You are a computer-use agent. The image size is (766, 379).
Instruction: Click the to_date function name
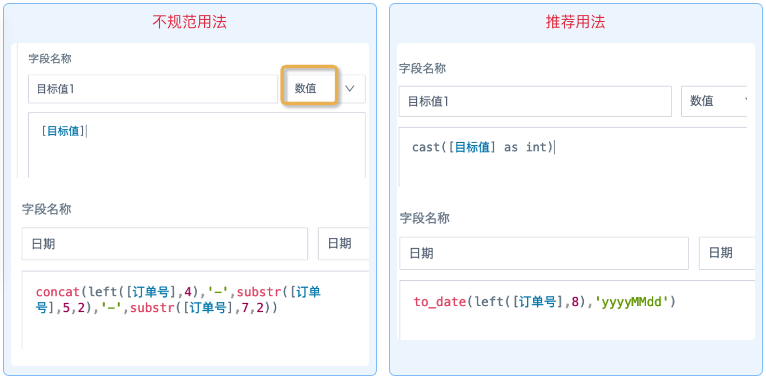pos(439,302)
